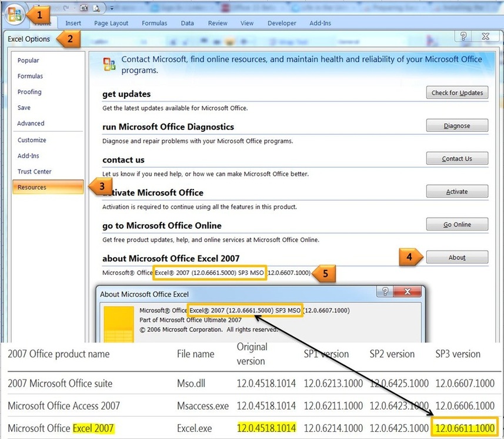Click the 'Msaccess.exe' file name cell
The height and width of the screenshot is (439, 504).
(203, 406)
